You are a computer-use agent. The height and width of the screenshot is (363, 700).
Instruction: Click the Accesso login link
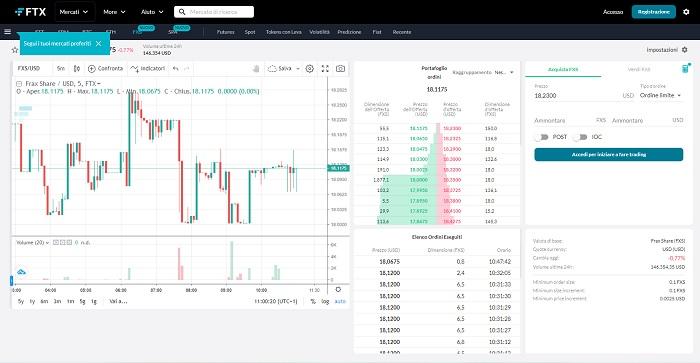point(613,12)
